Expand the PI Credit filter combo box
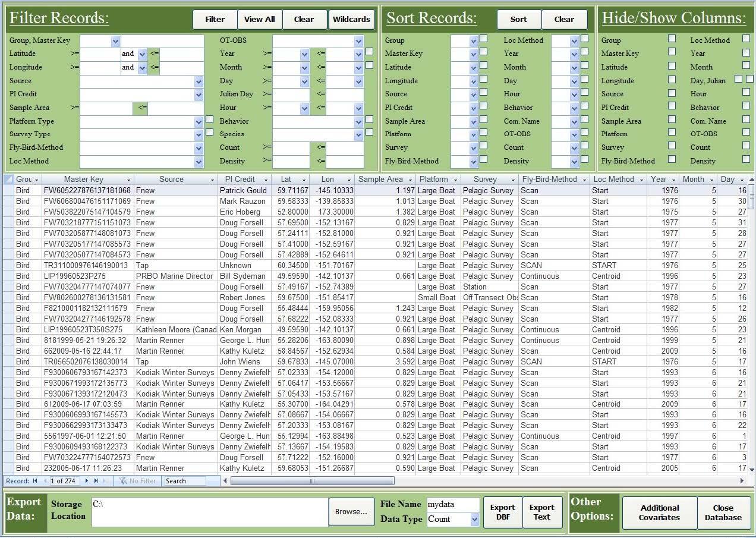756x538 pixels. pos(199,95)
